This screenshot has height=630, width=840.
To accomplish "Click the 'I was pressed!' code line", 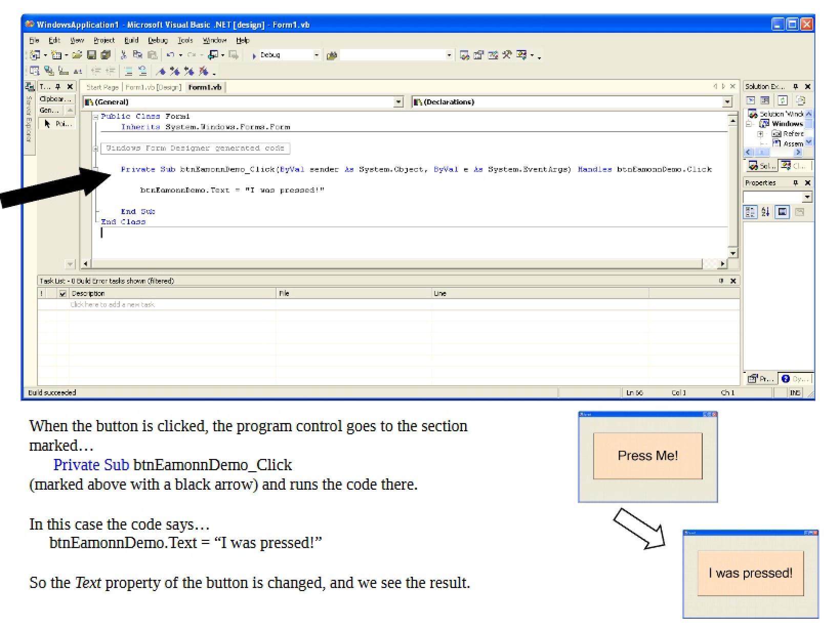I will coord(233,191).
